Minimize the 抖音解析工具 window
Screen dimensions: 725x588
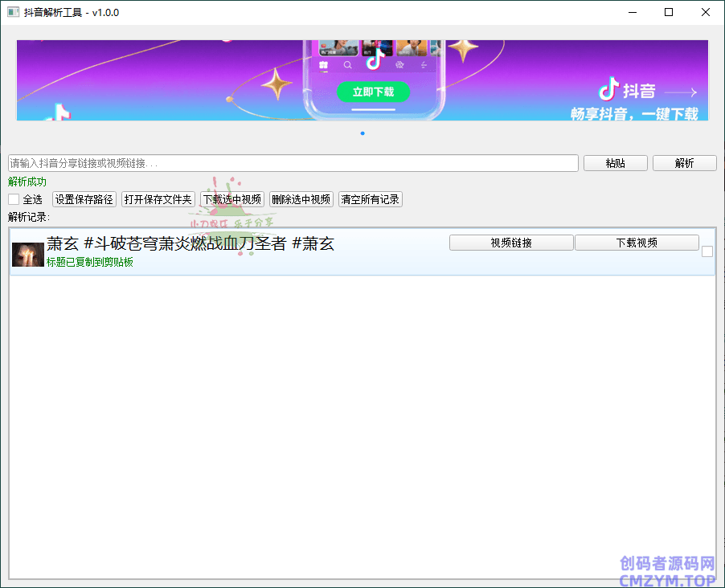pos(632,12)
